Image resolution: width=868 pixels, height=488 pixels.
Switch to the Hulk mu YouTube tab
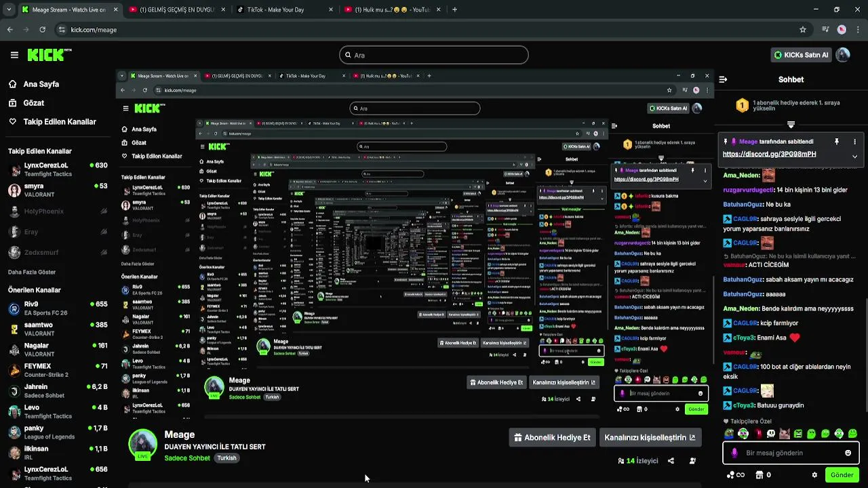[x=392, y=9]
